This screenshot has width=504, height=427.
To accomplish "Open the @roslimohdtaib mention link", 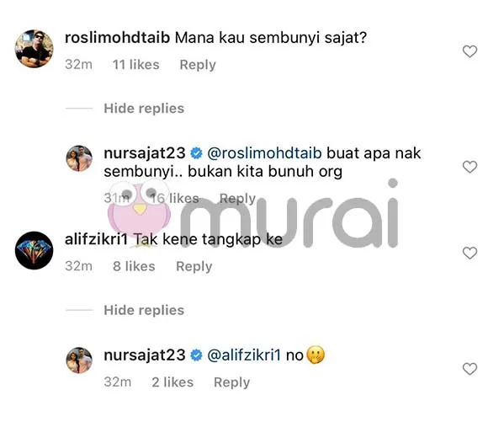I will [x=264, y=153].
